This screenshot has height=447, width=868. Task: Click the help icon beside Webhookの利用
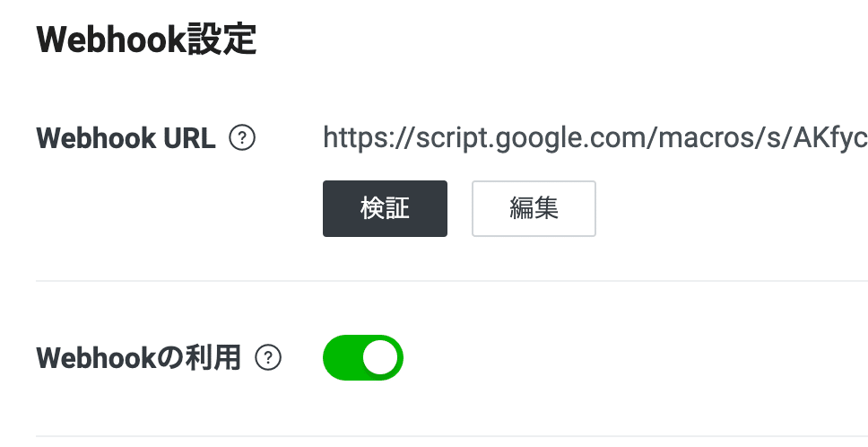tap(268, 358)
